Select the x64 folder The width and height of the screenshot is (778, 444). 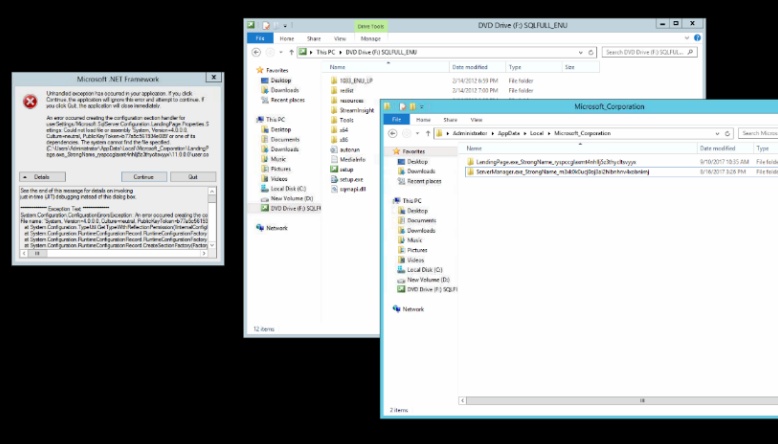[340, 130]
